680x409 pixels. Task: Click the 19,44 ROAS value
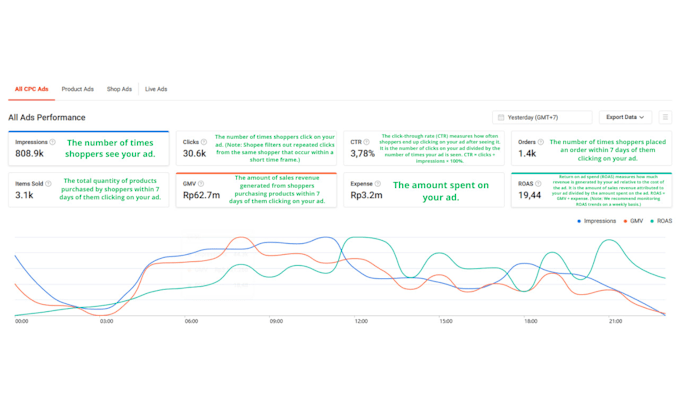[x=530, y=195]
